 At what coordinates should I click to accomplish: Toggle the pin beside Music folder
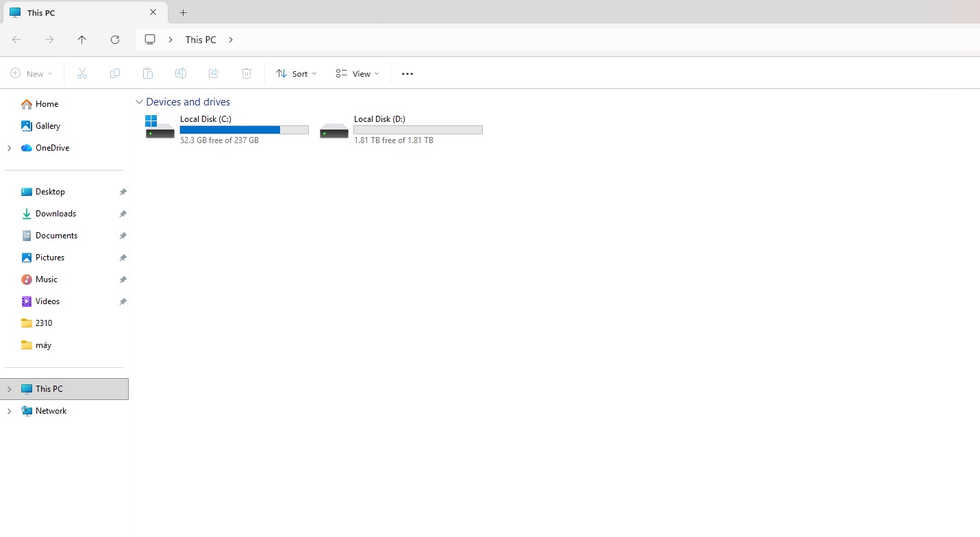pyautogui.click(x=123, y=279)
